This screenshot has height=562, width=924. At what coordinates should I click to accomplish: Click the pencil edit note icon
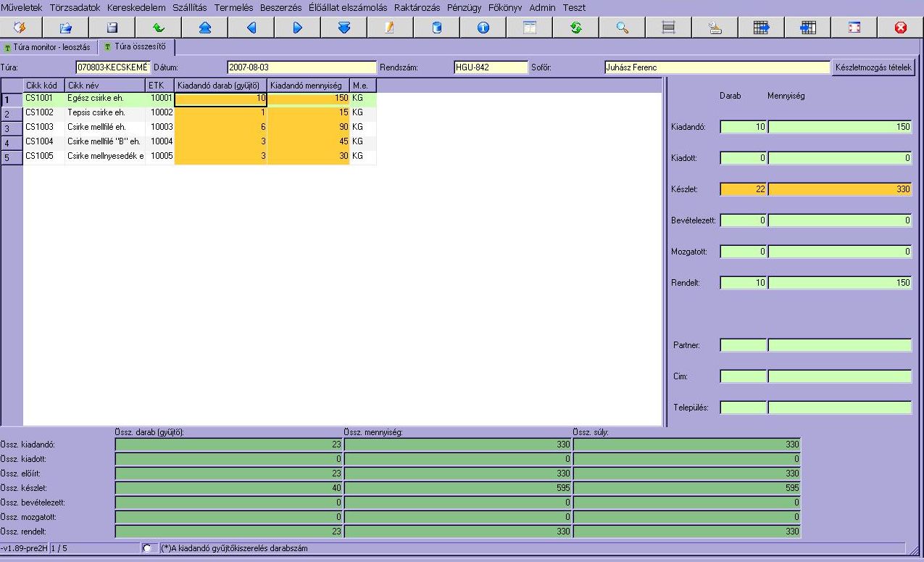pyautogui.click(x=390, y=28)
